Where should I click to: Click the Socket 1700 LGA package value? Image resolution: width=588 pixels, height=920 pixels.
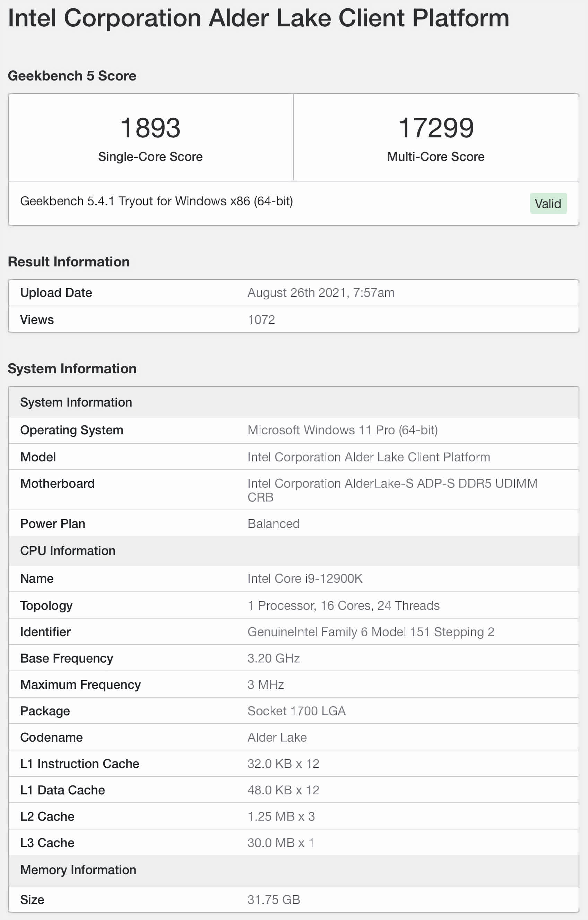coord(296,711)
